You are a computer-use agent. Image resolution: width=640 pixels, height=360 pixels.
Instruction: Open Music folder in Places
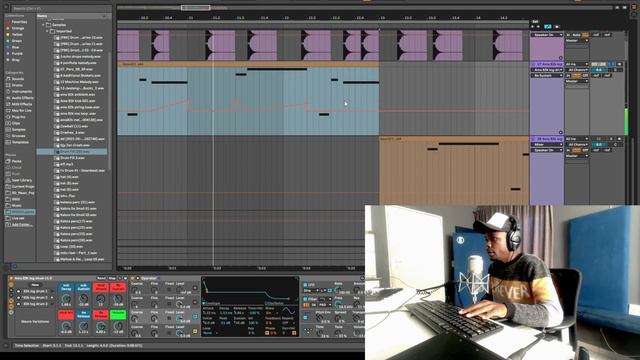click(x=14, y=205)
